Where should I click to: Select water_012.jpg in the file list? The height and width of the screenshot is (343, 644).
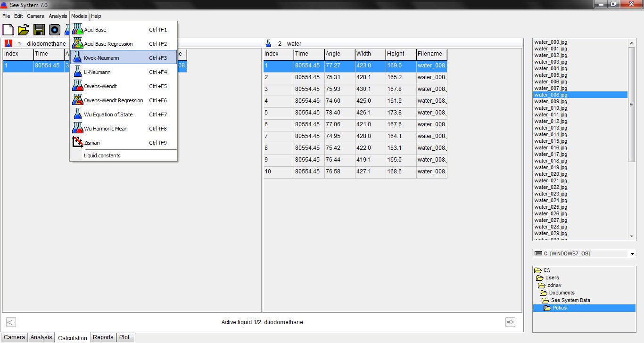pyautogui.click(x=551, y=121)
